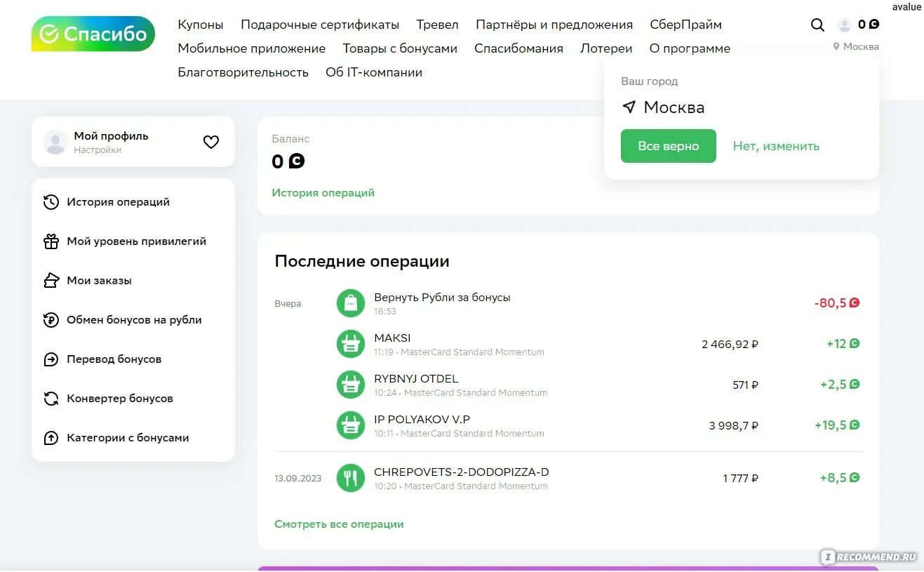Click the IP POLYAKOV V.P transaction name

(x=422, y=420)
